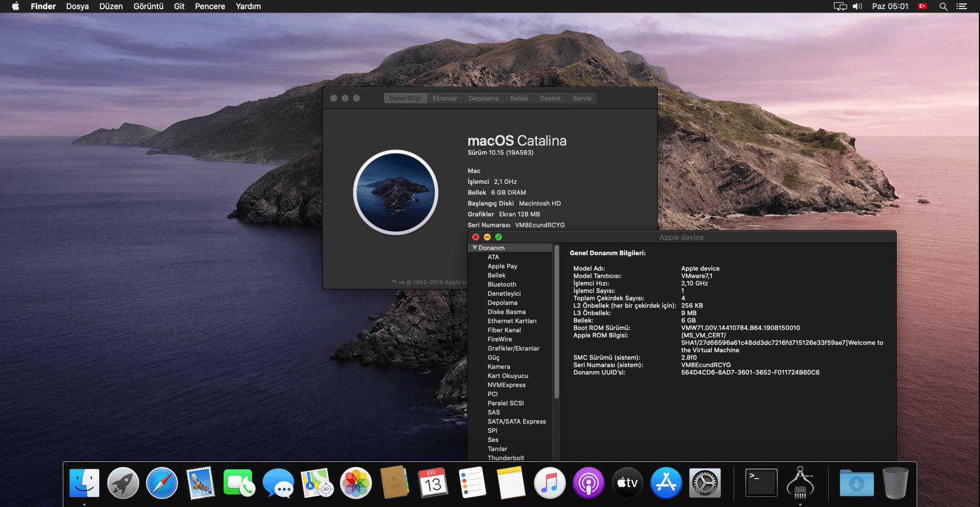Switch to the Servis tab
This screenshot has width=980, height=507.
(x=582, y=98)
